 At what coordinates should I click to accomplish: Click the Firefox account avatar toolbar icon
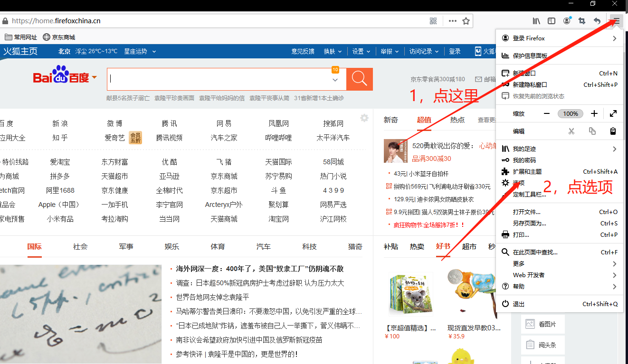[567, 21]
